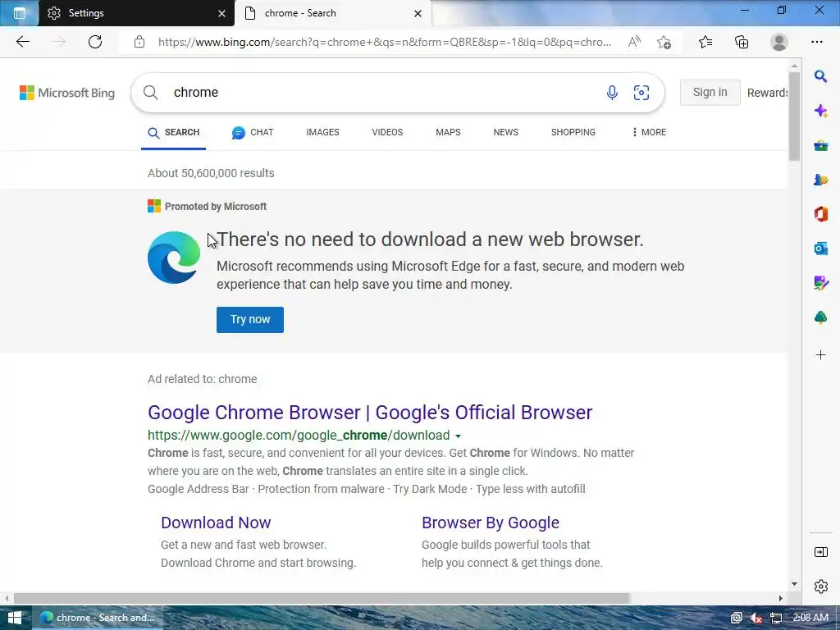Click 'Promoted by Microsoft' label

coord(216,206)
